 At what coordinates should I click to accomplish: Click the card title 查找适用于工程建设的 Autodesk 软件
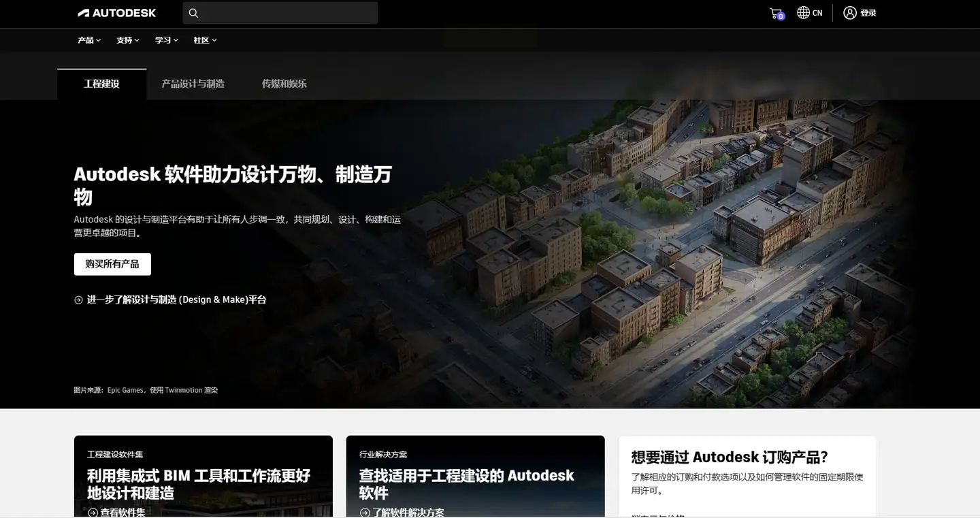tap(467, 484)
